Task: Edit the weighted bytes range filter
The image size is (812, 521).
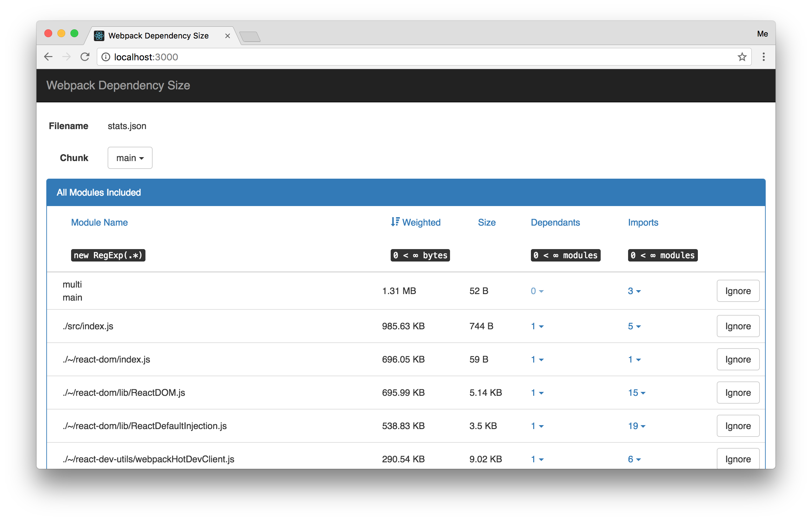Action: (x=420, y=255)
